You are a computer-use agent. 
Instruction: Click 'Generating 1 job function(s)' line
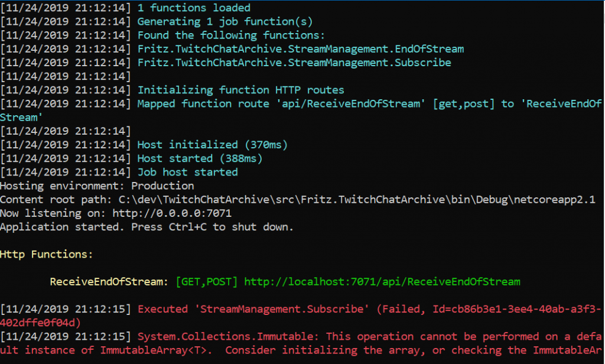tap(225, 22)
